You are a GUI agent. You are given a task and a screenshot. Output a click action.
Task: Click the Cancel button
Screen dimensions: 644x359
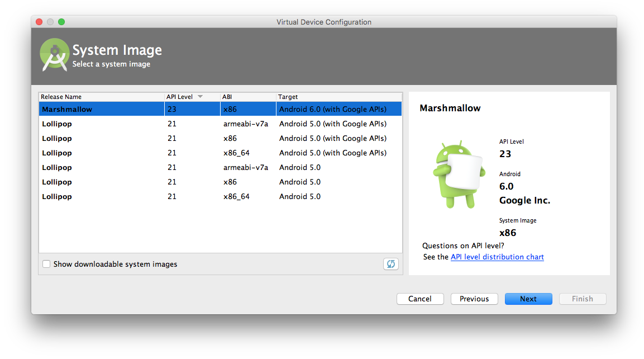[x=420, y=299]
